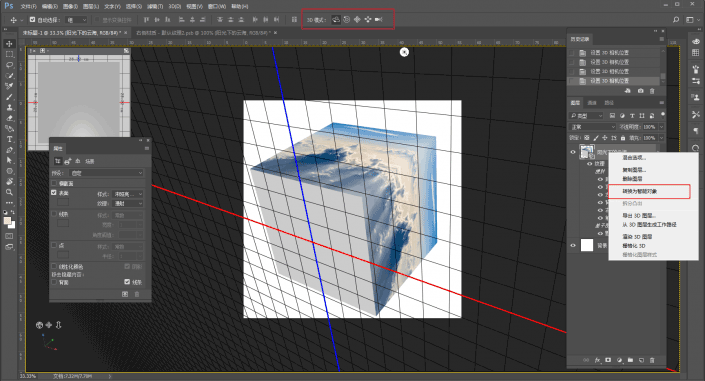Click the foreground color swatch
This screenshot has width=705, height=381.
pyautogui.click(x=7, y=220)
